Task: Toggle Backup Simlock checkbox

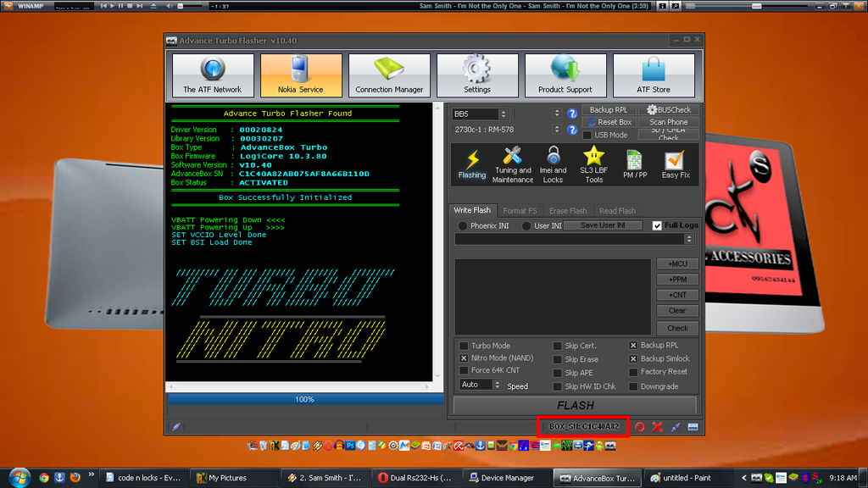Action: pyautogui.click(x=633, y=359)
